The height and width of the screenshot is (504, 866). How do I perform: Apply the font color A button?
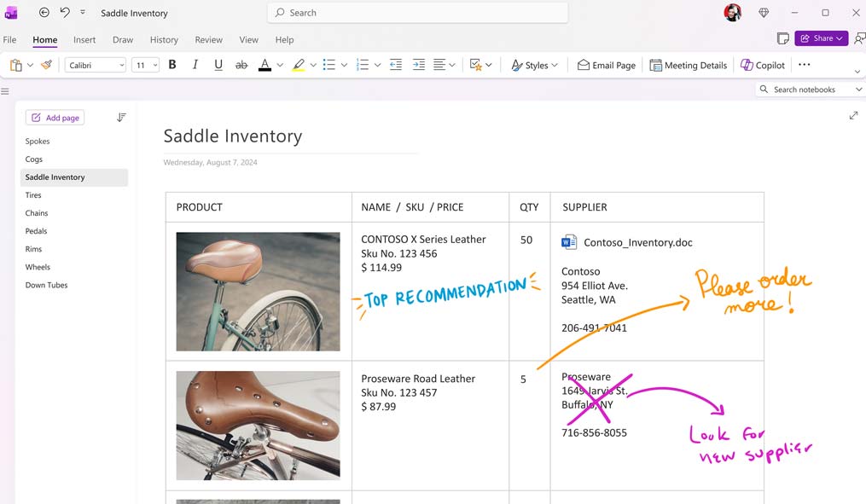(x=265, y=65)
